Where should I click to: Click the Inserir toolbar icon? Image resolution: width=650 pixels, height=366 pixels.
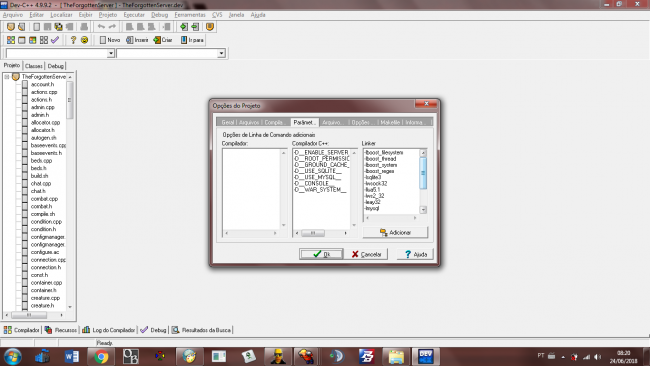click(x=129, y=40)
